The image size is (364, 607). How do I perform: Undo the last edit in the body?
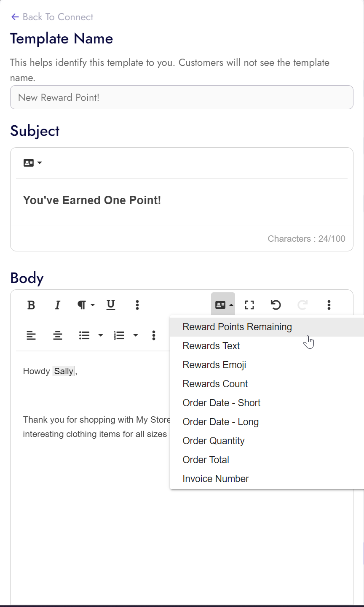(276, 305)
